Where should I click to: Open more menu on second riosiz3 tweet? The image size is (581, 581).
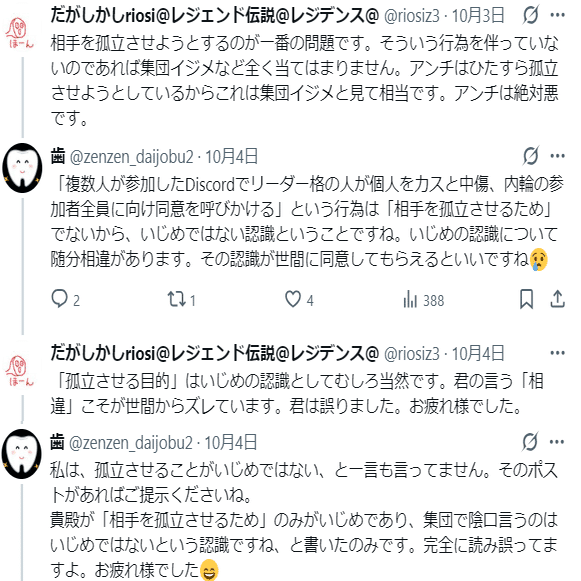point(558,353)
